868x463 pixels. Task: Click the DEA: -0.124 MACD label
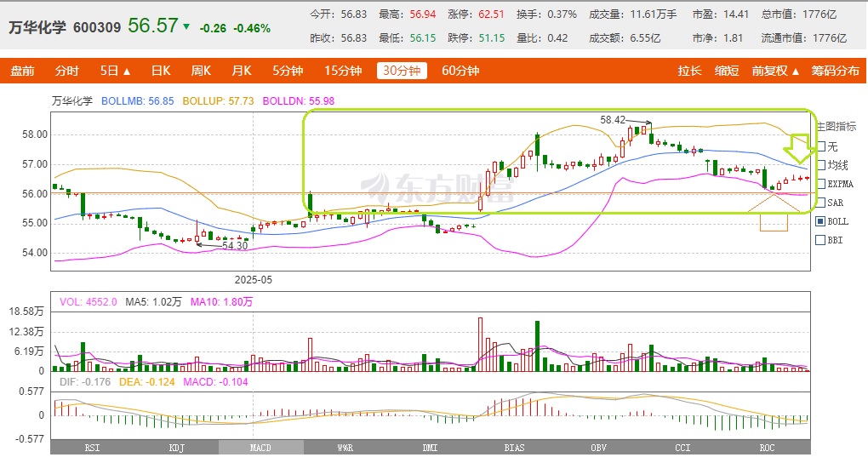147,382
